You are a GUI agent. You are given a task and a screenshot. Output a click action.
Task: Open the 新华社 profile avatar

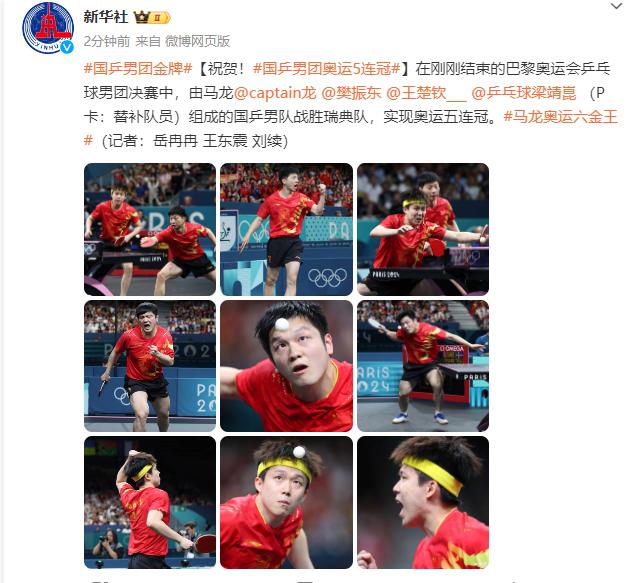pos(48,27)
